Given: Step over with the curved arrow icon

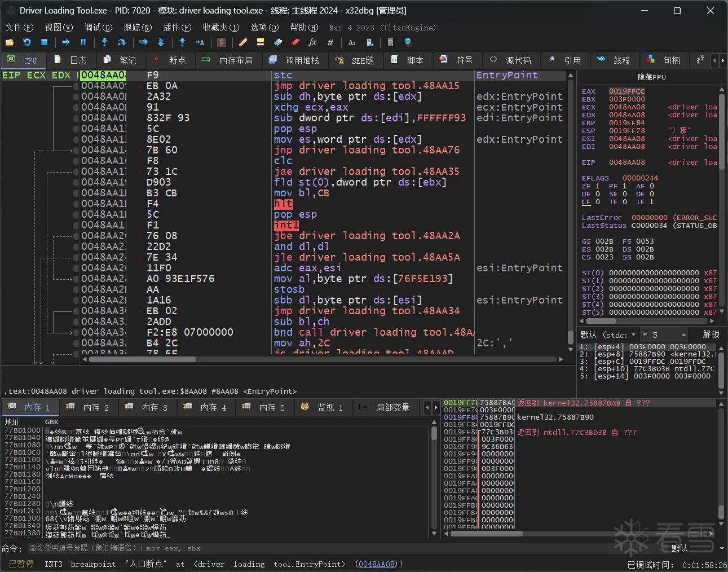Looking at the screenshot, I should click(121, 42).
